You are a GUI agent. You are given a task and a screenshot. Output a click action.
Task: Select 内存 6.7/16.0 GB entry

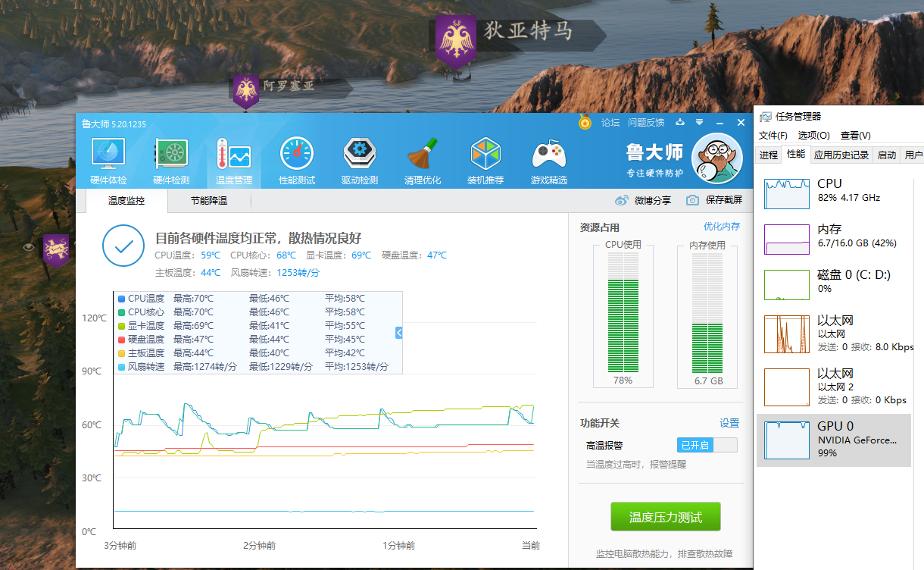click(x=834, y=239)
